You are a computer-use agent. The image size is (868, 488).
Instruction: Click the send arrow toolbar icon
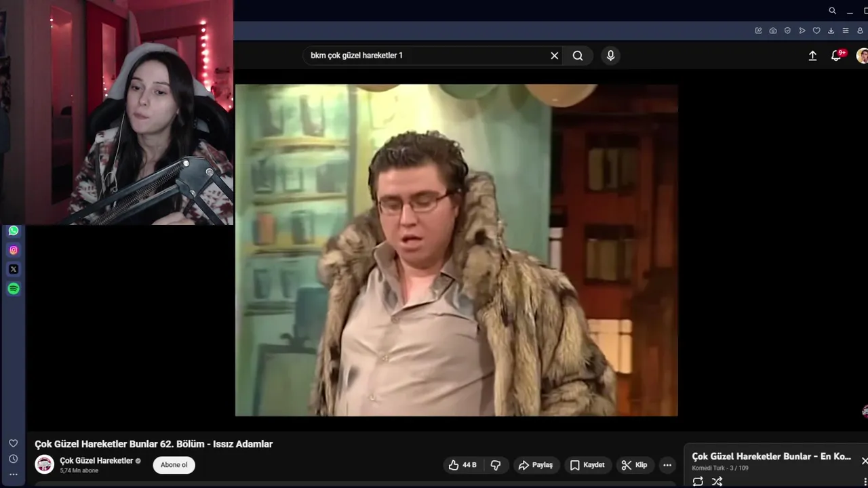[802, 30]
